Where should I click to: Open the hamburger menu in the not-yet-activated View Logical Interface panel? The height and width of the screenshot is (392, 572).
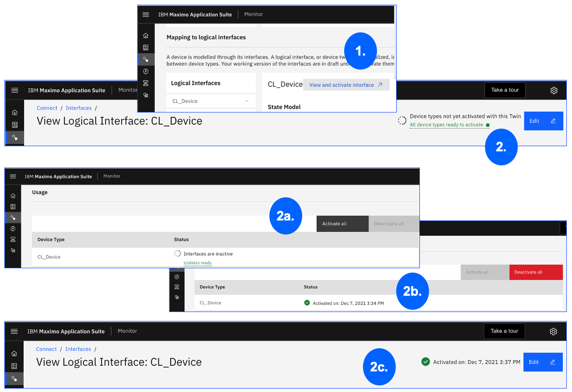[x=14, y=90]
